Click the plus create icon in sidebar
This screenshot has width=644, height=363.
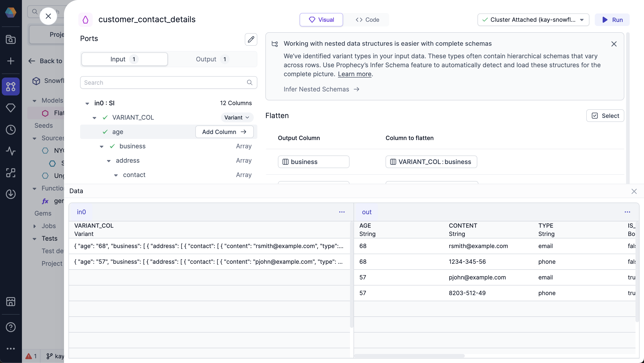point(11,61)
